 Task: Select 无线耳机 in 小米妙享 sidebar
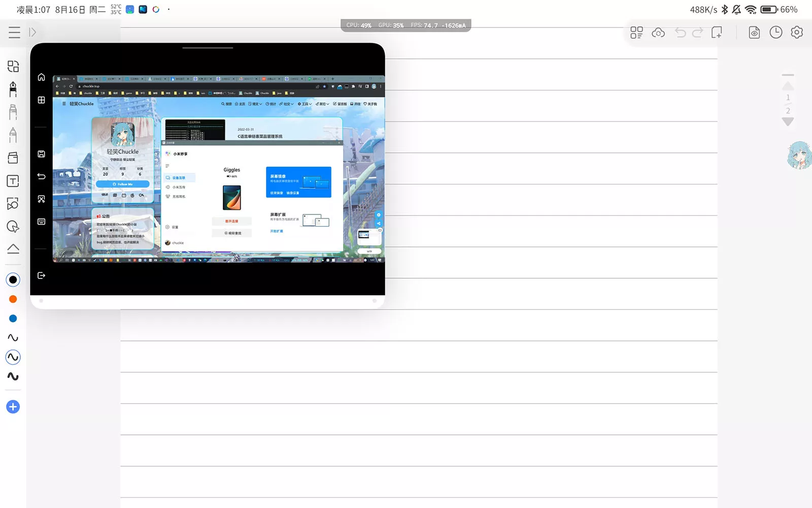click(176, 196)
